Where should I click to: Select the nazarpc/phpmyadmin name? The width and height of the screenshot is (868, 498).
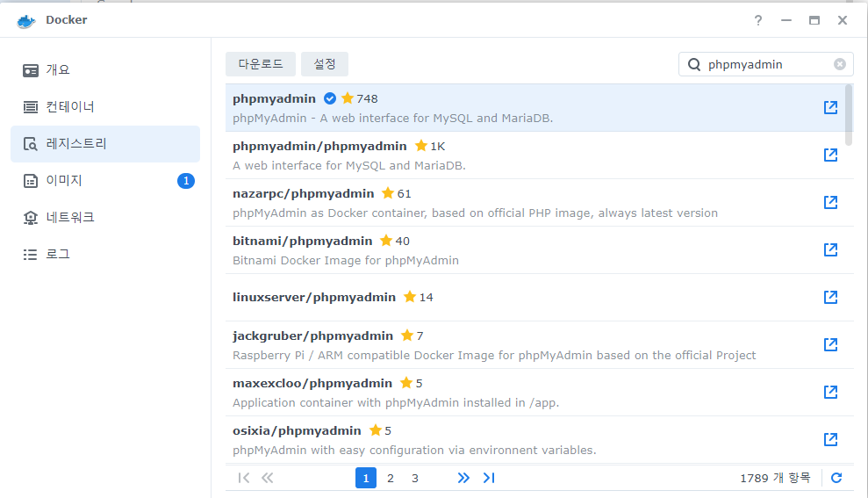click(x=304, y=194)
